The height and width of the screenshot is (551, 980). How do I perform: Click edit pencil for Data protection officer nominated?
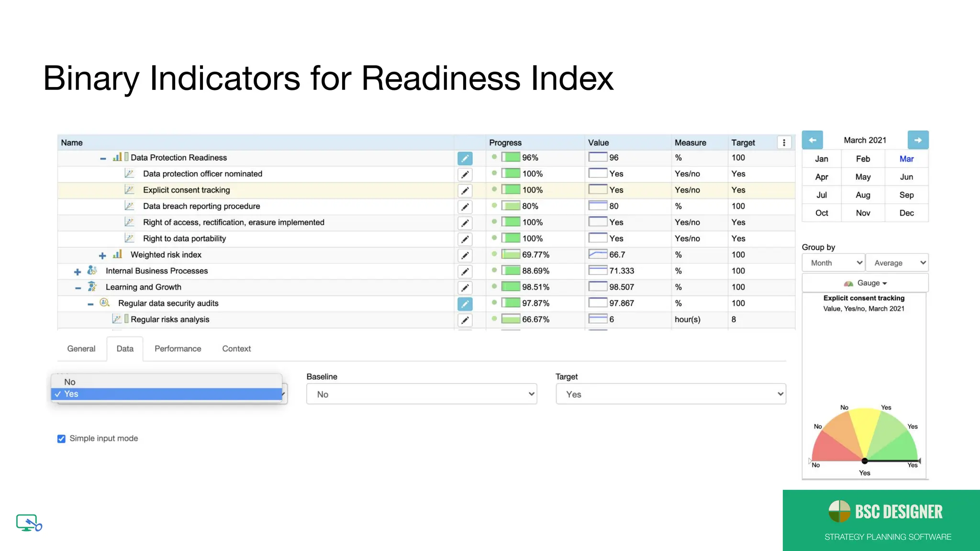pos(465,175)
